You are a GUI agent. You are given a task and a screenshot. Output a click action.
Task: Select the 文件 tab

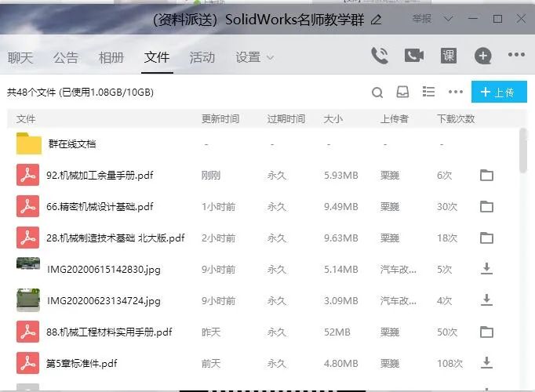point(157,57)
